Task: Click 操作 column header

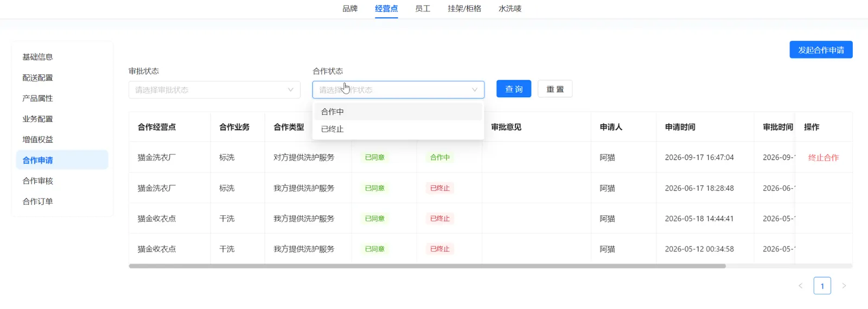Action: (x=812, y=127)
